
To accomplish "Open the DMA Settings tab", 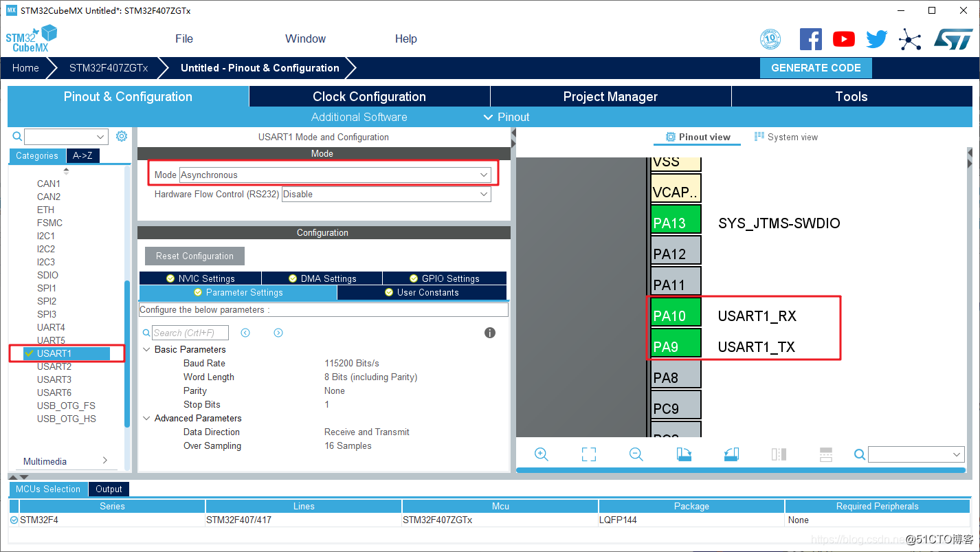I will click(x=322, y=278).
